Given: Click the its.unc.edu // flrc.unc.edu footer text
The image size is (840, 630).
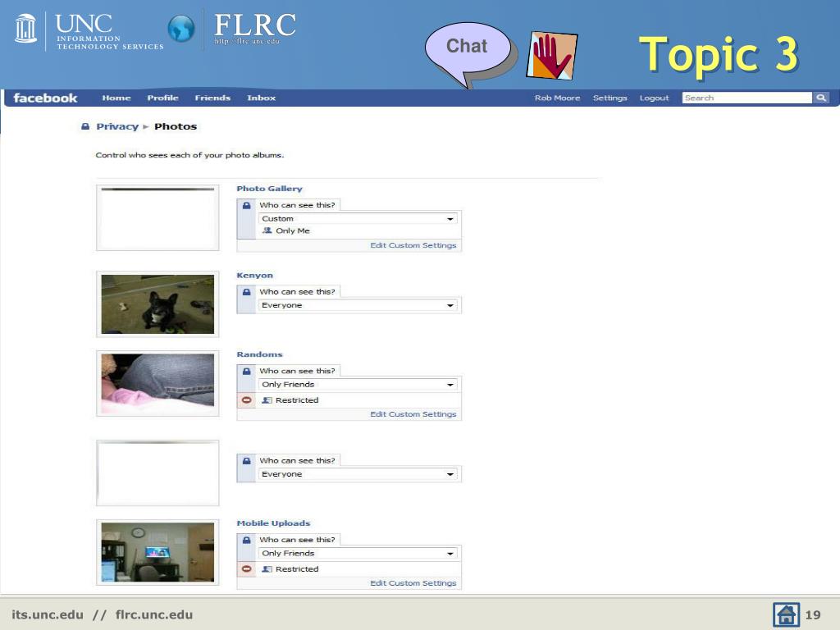Looking at the screenshot, I should 103,614.
